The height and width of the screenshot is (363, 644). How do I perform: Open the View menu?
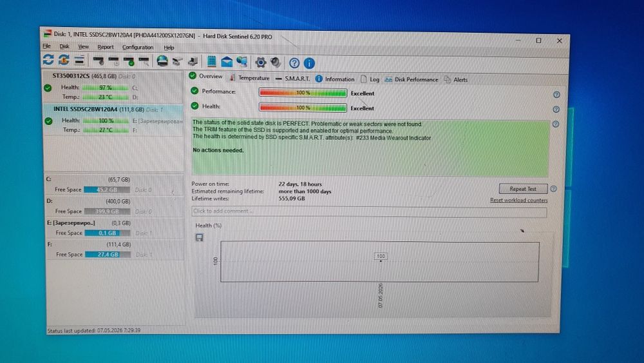[83, 47]
